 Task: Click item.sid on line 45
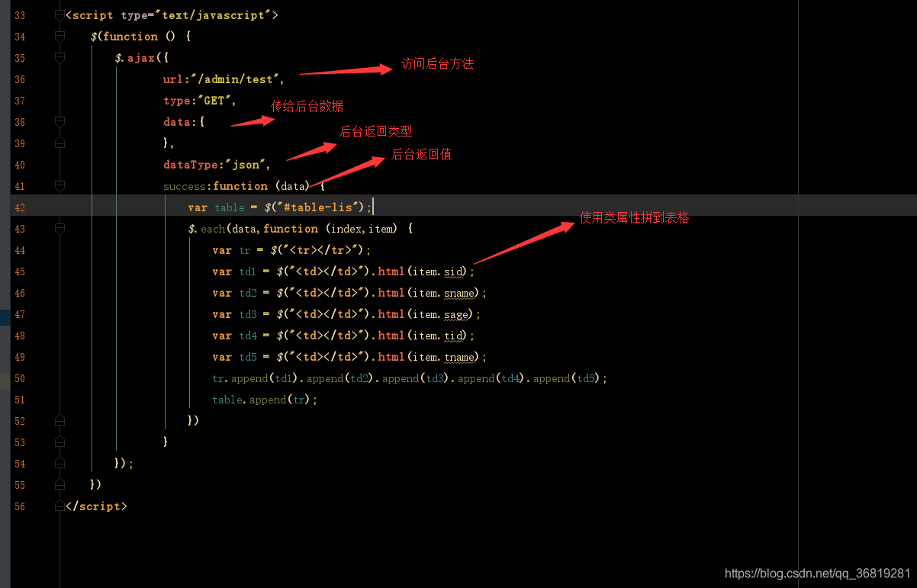[x=439, y=272]
